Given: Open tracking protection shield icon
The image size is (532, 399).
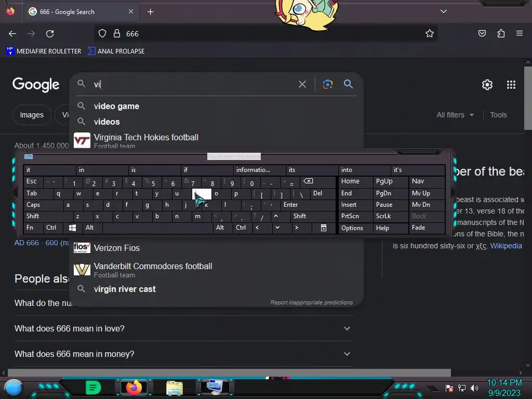Looking at the screenshot, I should [x=102, y=34].
